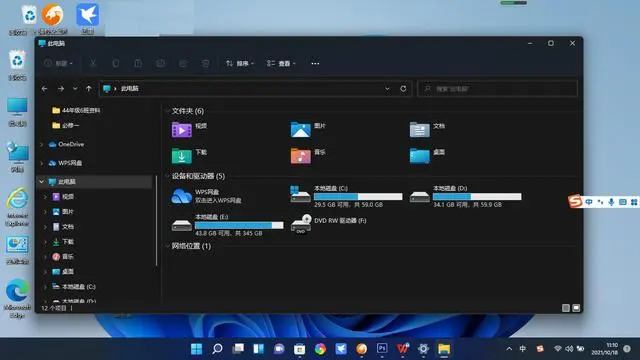The width and height of the screenshot is (640, 360).
Task: Expand the OneDrive tree node
Action: [x=42, y=144]
